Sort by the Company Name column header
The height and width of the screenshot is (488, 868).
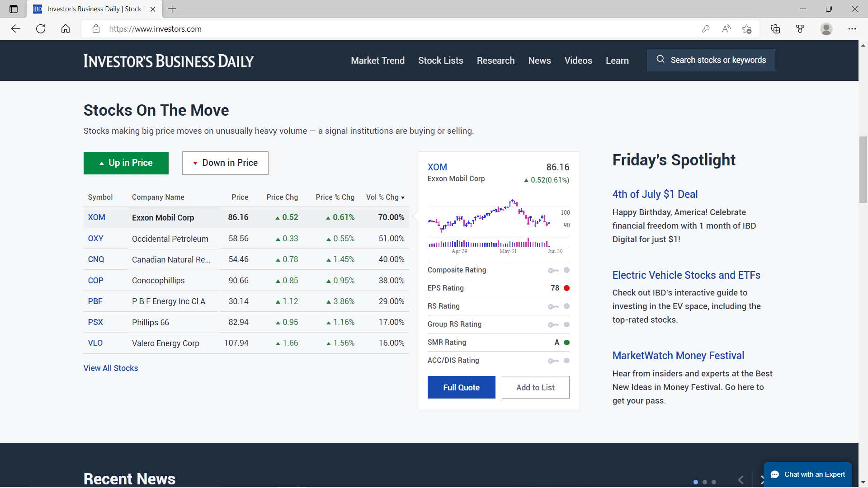coord(158,197)
